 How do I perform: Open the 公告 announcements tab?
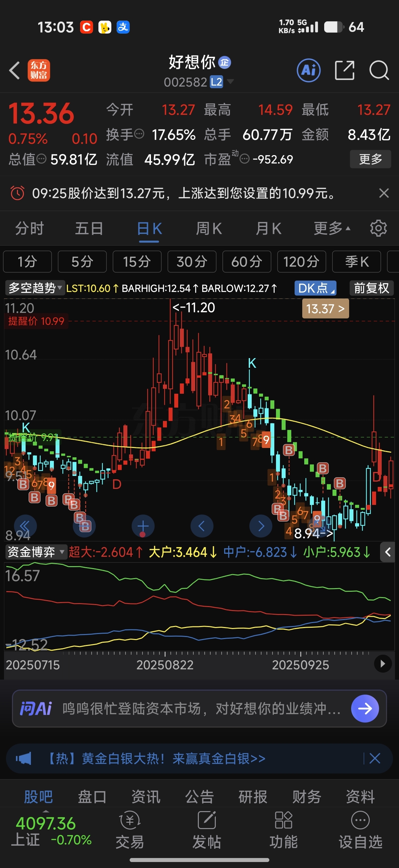(199, 797)
